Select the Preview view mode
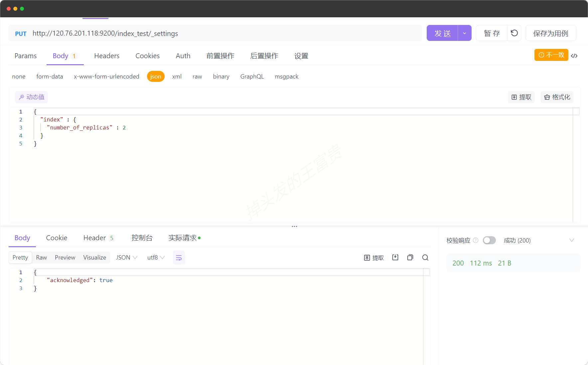588x365 pixels. [x=65, y=258]
